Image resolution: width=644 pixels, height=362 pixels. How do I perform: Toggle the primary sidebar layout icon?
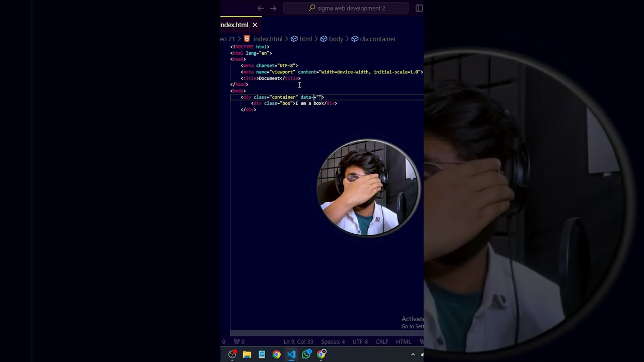(x=419, y=8)
